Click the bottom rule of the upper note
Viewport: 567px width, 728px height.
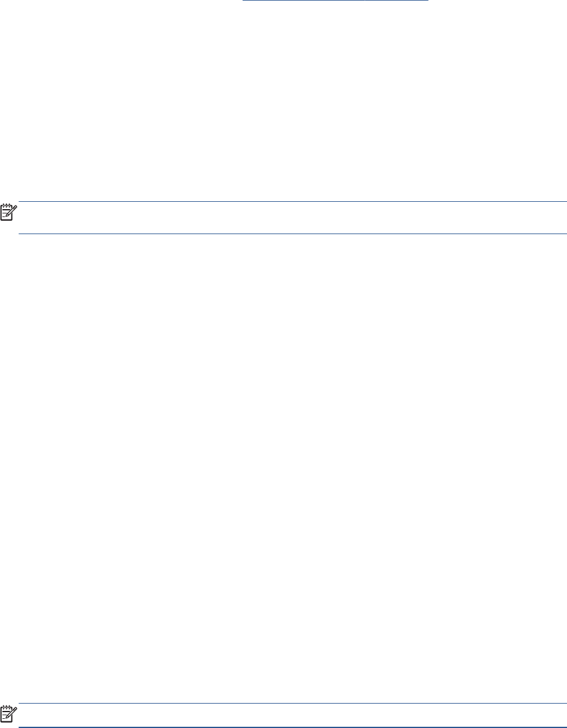[293, 234]
